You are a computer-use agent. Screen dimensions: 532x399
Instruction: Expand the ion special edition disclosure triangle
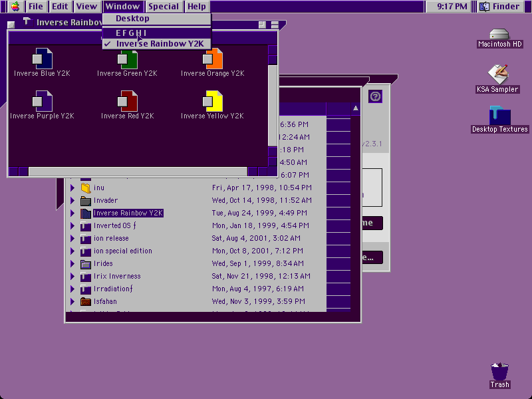coord(72,251)
